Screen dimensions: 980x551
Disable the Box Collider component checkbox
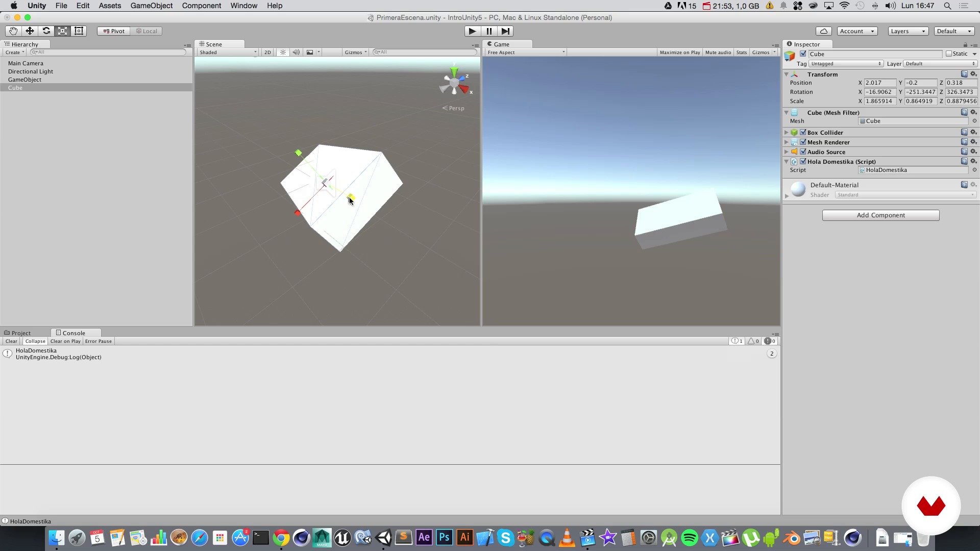(804, 132)
